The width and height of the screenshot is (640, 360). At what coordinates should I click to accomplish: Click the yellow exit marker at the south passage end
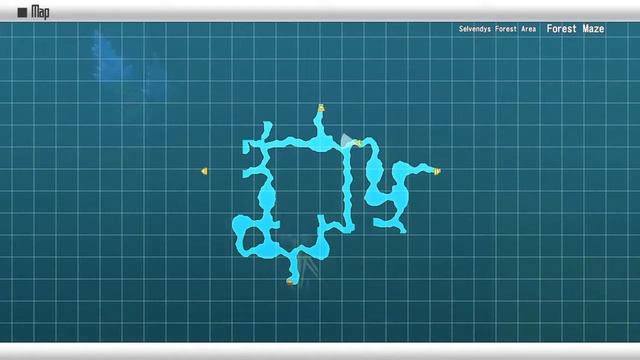[290, 282]
